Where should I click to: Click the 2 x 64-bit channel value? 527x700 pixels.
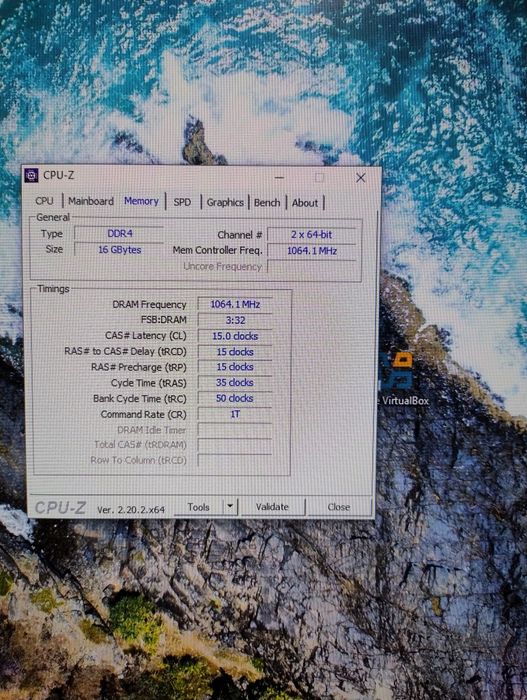click(312, 235)
